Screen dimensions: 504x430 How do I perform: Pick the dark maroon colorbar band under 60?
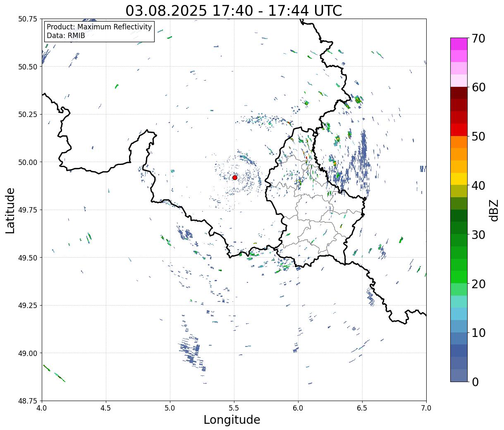tap(459, 93)
